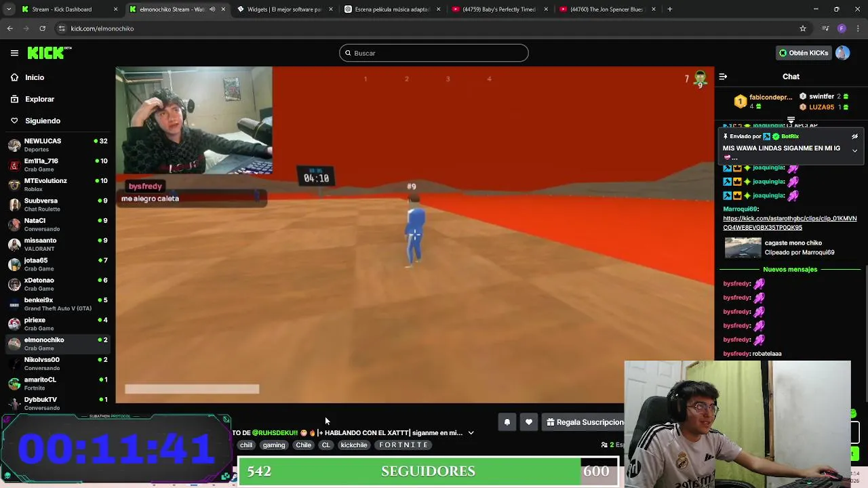Select the gaming tag

coord(274,445)
